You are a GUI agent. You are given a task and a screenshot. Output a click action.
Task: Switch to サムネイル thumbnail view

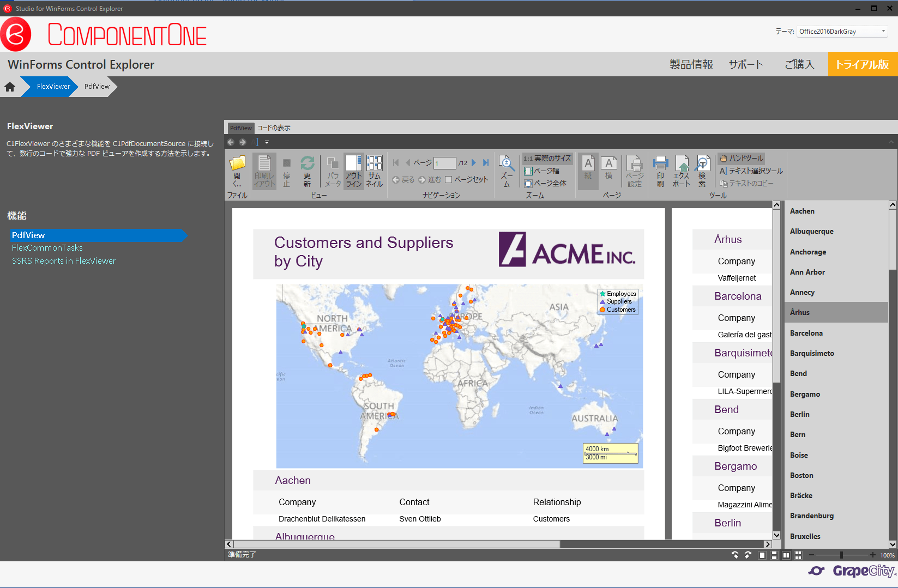[x=374, y=170]
